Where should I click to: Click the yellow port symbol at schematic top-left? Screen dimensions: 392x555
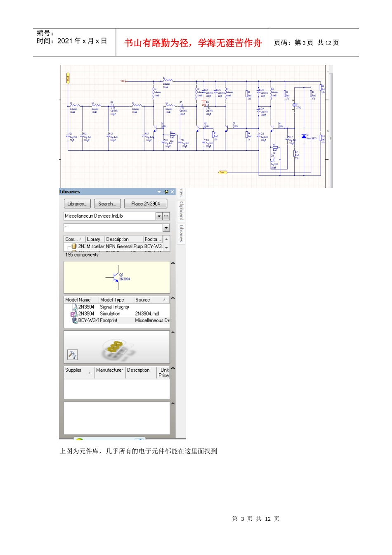tap(68, 78)
